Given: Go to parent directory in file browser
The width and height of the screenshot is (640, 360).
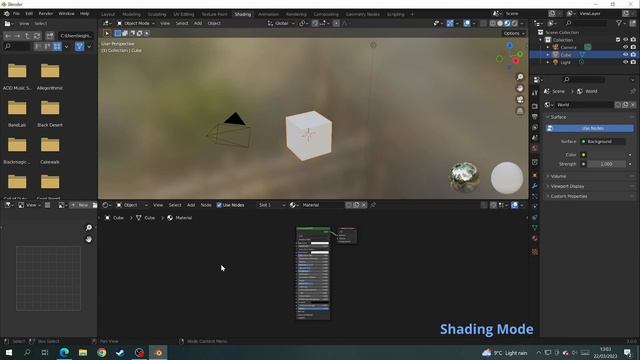Looking at the screenshot, I should [27, 36].
